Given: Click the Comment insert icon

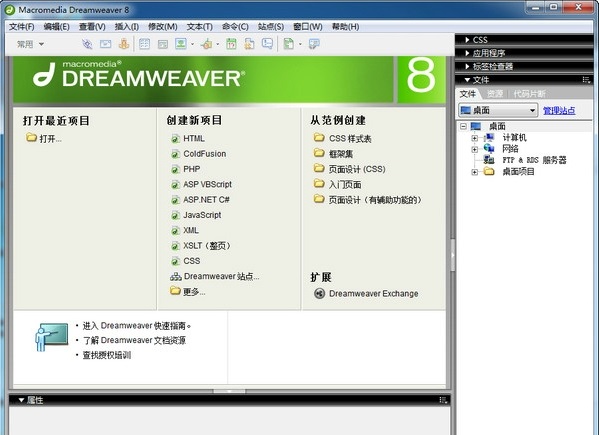Looking at the screenshot, I should point(267,44).
